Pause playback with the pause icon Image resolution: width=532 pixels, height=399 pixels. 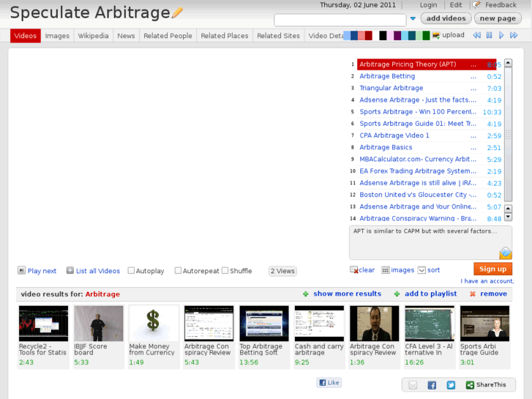tap(490, 35)
